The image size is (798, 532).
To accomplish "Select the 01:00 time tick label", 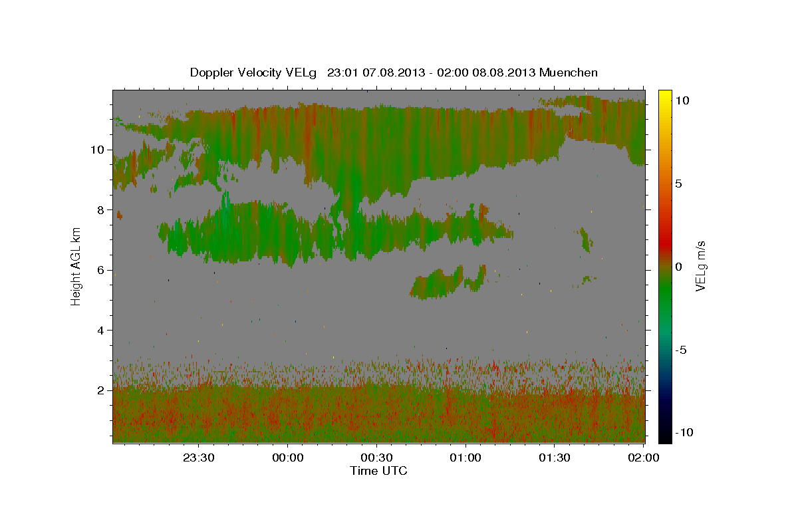I will [465, 458].
